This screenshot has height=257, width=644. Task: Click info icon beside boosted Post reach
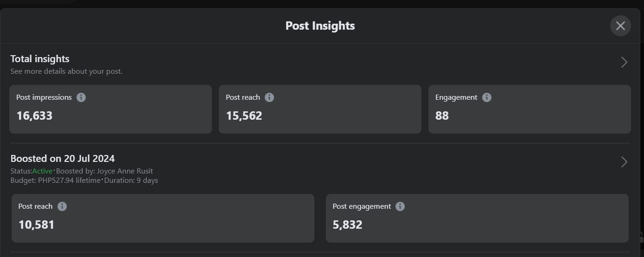[62, 206]
